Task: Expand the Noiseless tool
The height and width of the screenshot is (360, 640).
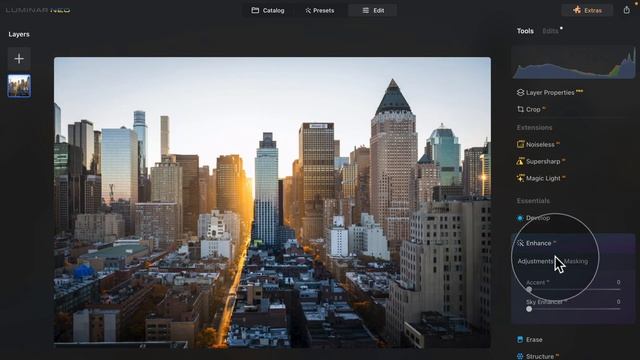Action: pos(540,144)
